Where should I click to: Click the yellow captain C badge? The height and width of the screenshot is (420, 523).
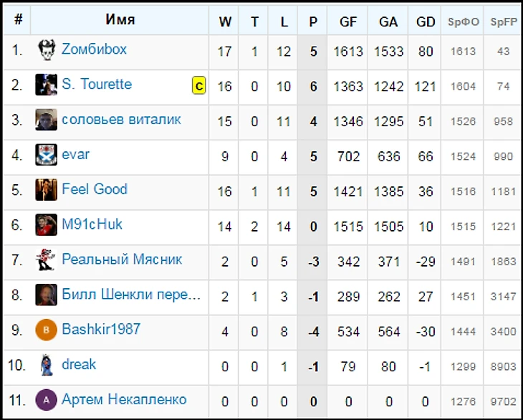(x=198, y=86)
